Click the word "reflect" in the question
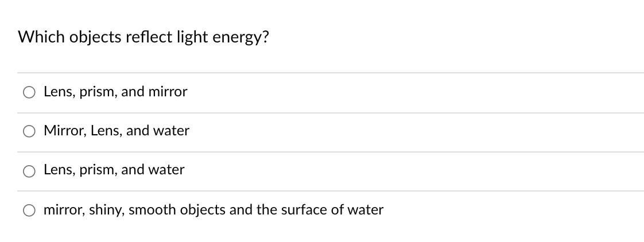The height and width of the screenshot is (242, 644). pos(149,37)
